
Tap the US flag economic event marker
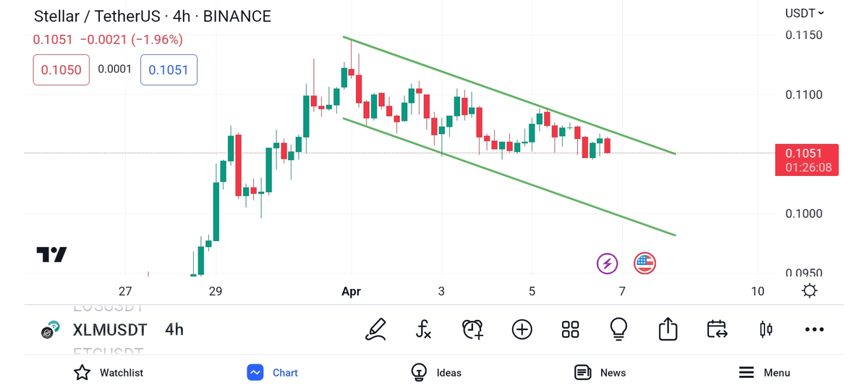(644, 264)
